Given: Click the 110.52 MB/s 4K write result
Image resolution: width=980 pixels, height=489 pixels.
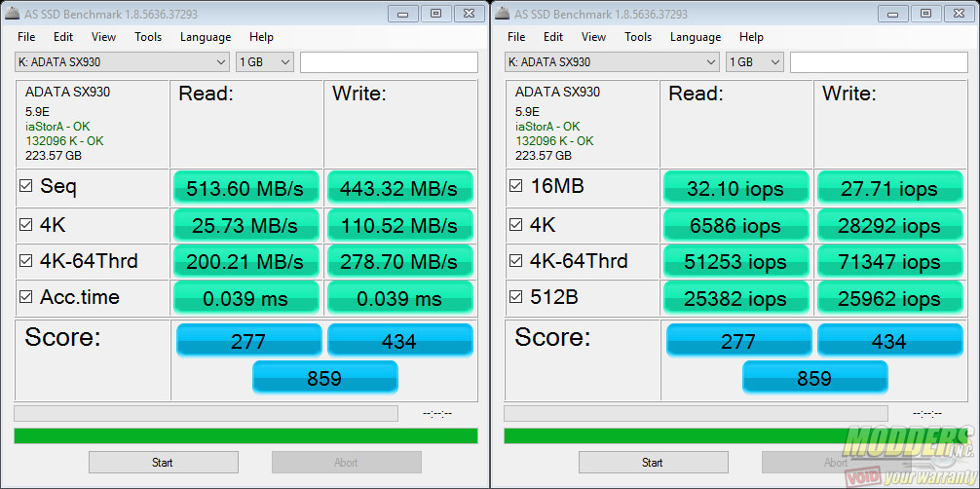Looking at the screenshot, I should click(400, 224).
